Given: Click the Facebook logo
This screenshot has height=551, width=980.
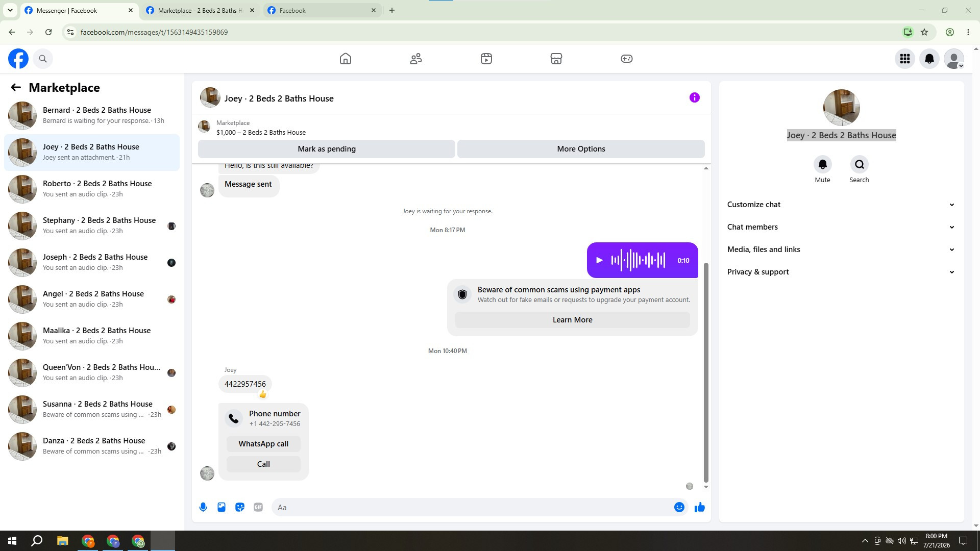Looking at the screenshot, I should [18, 59].
